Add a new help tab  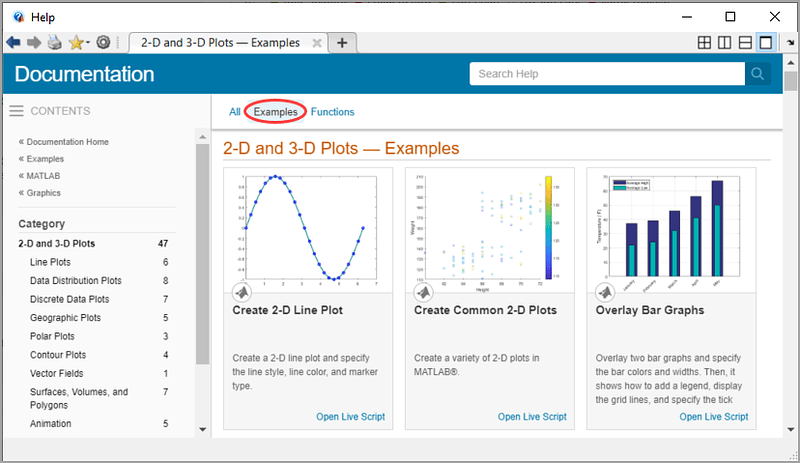tap(342, 43)
